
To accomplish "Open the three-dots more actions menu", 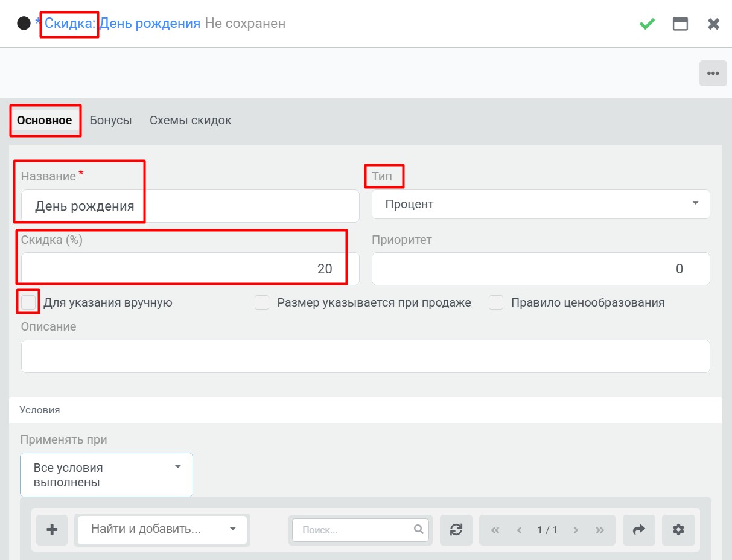I will pyautogui.click(x=713, y=74).
